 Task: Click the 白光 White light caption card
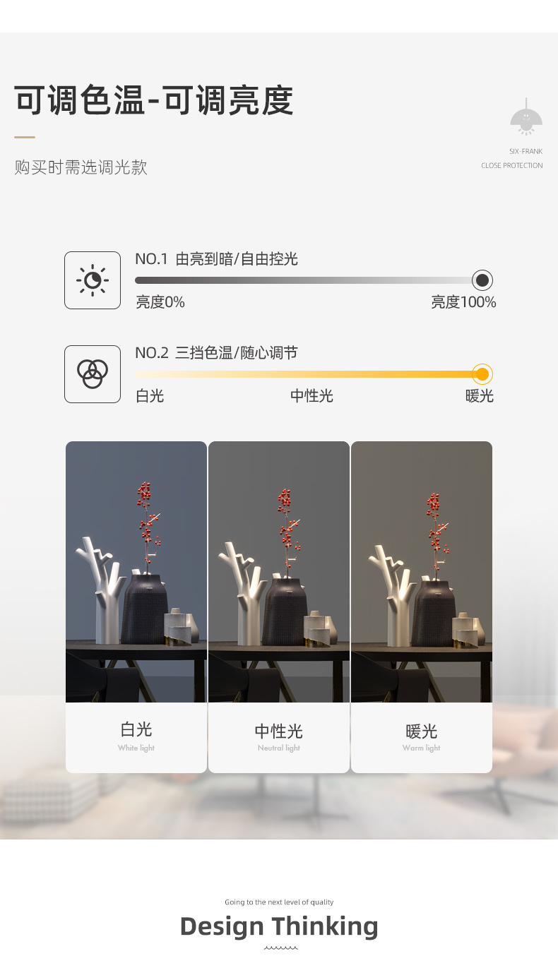click(136, 738)
